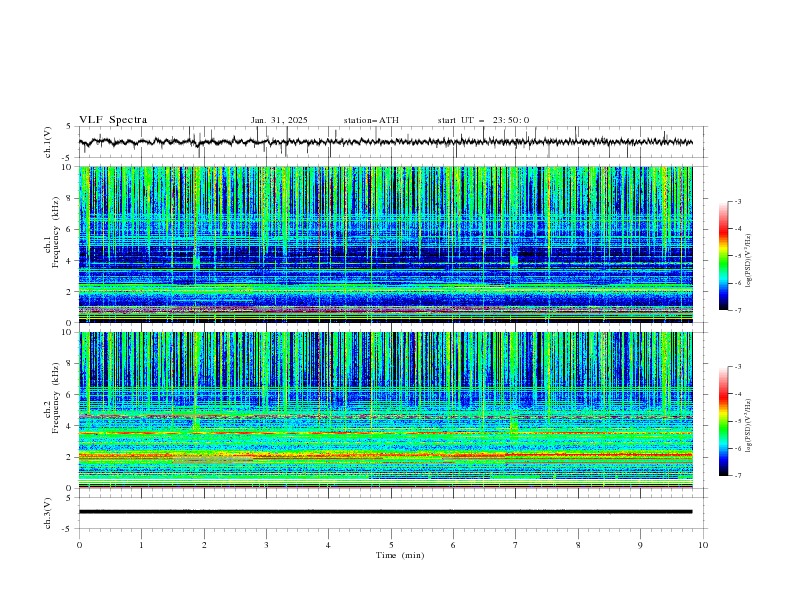Click the ch.1 color scale bar
Viewport: 792px width, 612px height.
[723, 256]
